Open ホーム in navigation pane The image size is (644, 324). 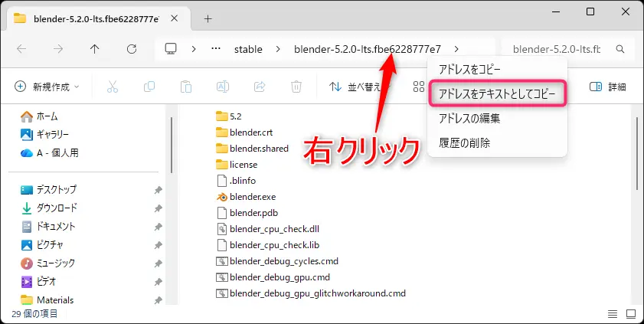pyautogui.click(x=39, y=116)
